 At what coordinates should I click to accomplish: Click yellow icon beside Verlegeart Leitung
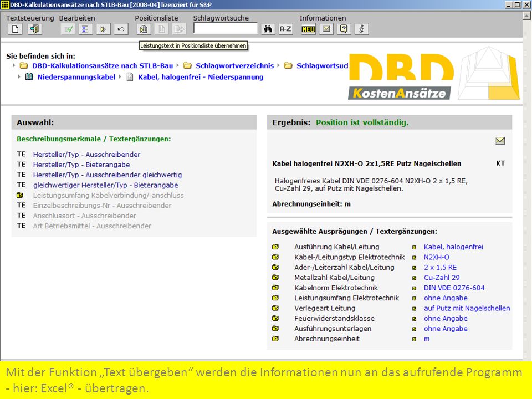pyautogui.click(x=275, y=308)
